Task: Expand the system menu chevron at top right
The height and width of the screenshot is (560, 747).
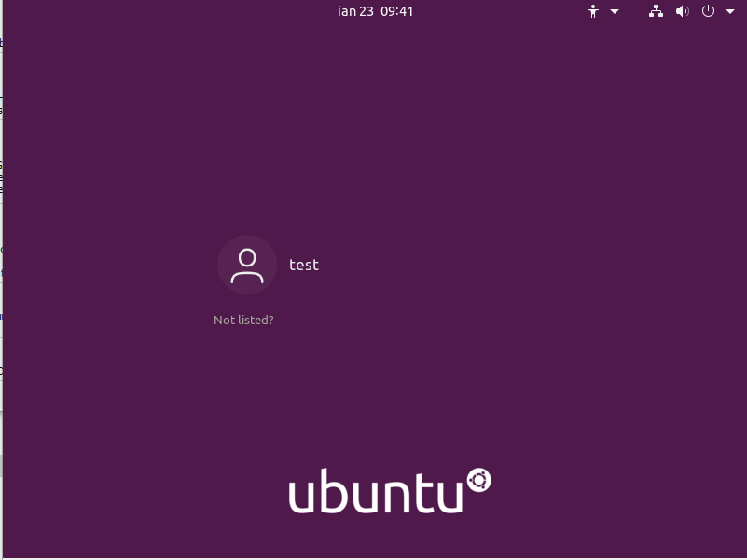Action: click(x=729, y=11)
